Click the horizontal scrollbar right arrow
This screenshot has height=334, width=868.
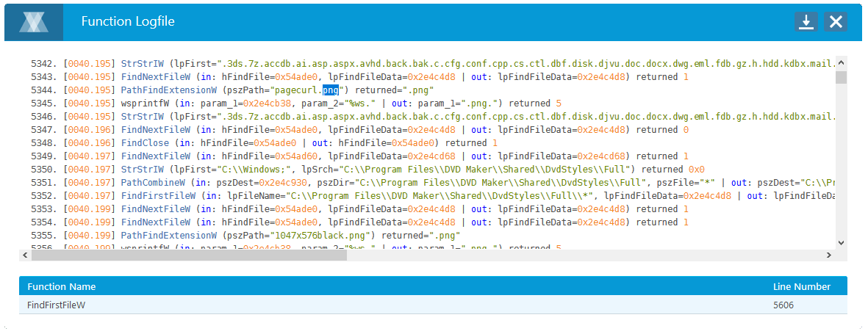[829, 255]
